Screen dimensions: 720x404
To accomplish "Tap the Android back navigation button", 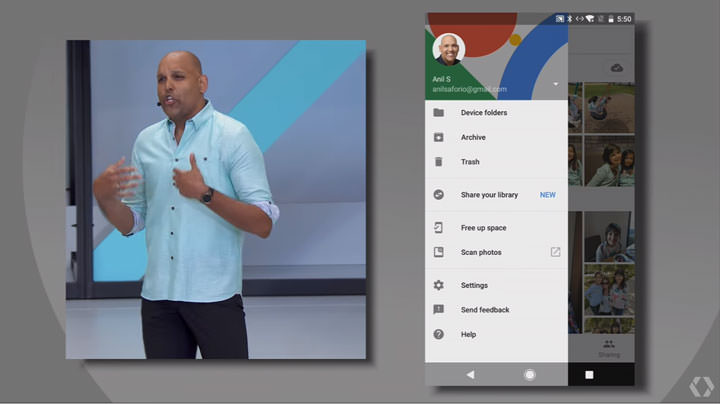I will click(470, 375).
